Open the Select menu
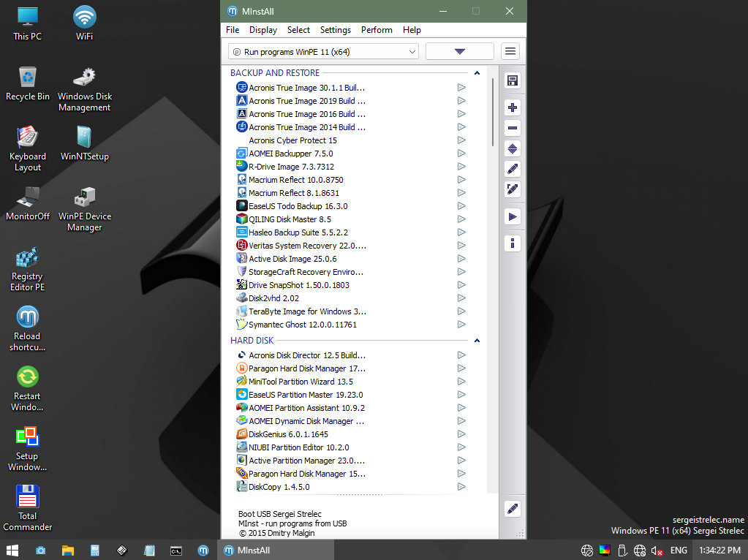 click(x=298, y=29)
